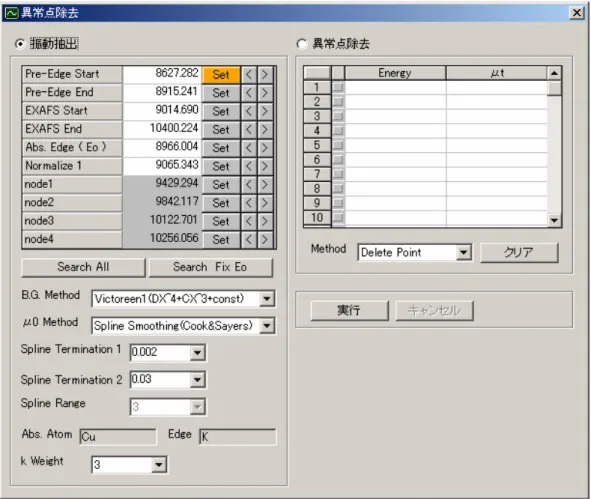The height and width of the screenshot is (499, 591).
Task: Toggle row 7 marker in Energy table
Action: point(338,174)
